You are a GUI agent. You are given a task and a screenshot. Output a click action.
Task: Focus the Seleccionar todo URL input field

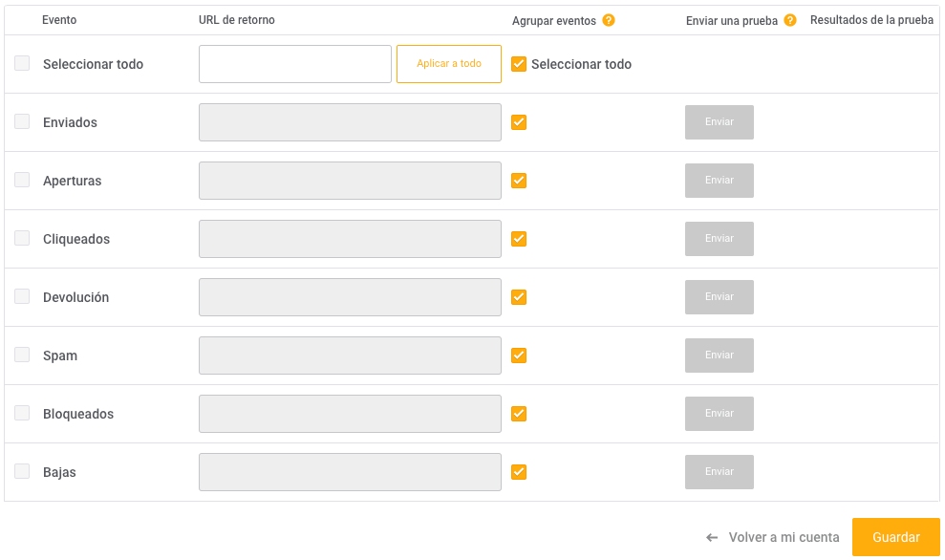[x=295, y=64]
